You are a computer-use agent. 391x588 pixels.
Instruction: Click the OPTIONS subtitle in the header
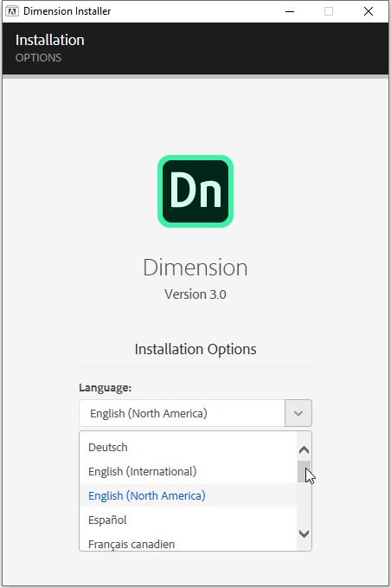pos(38,58)
